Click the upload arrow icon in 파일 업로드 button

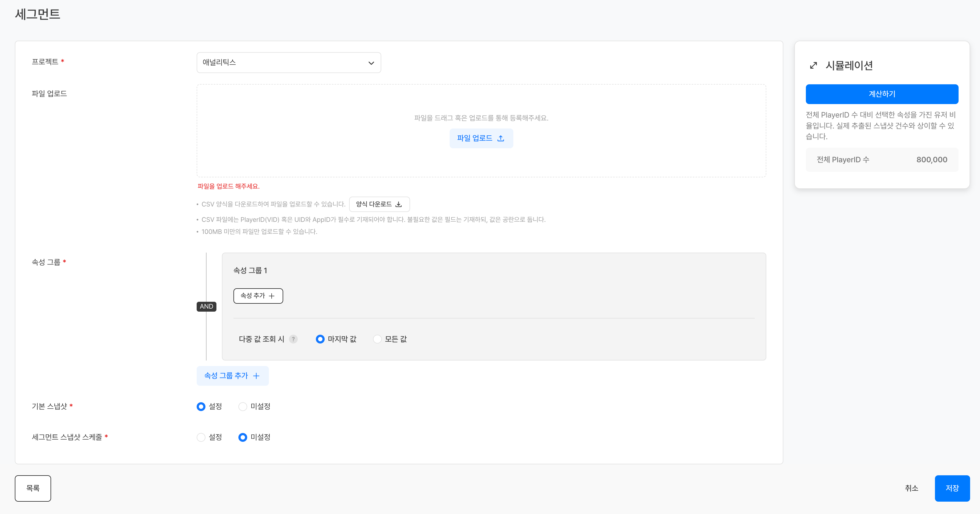pos(501,138)
